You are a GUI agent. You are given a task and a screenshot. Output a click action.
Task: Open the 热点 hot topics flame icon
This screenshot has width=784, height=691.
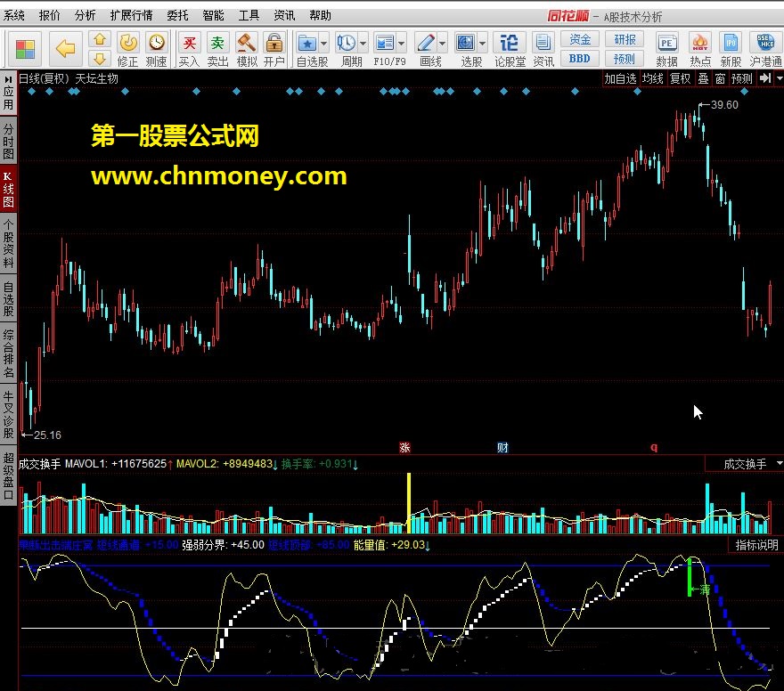(x=700, y=43)
